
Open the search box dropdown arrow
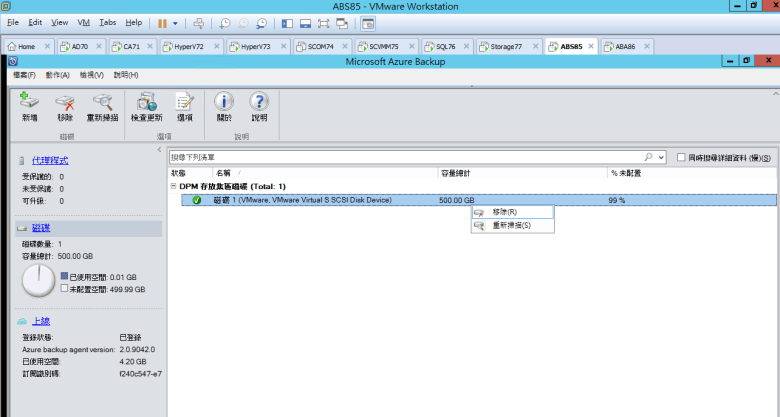661,158
